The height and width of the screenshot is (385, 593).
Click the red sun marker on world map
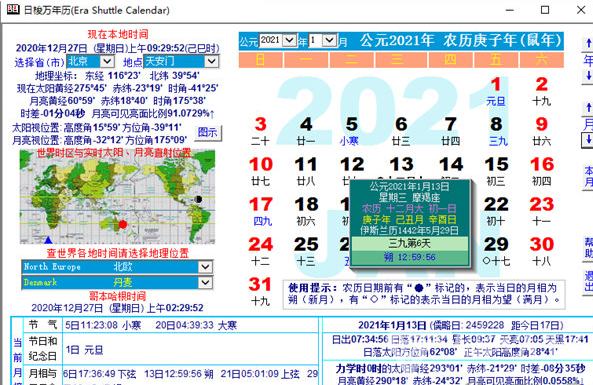123,224
